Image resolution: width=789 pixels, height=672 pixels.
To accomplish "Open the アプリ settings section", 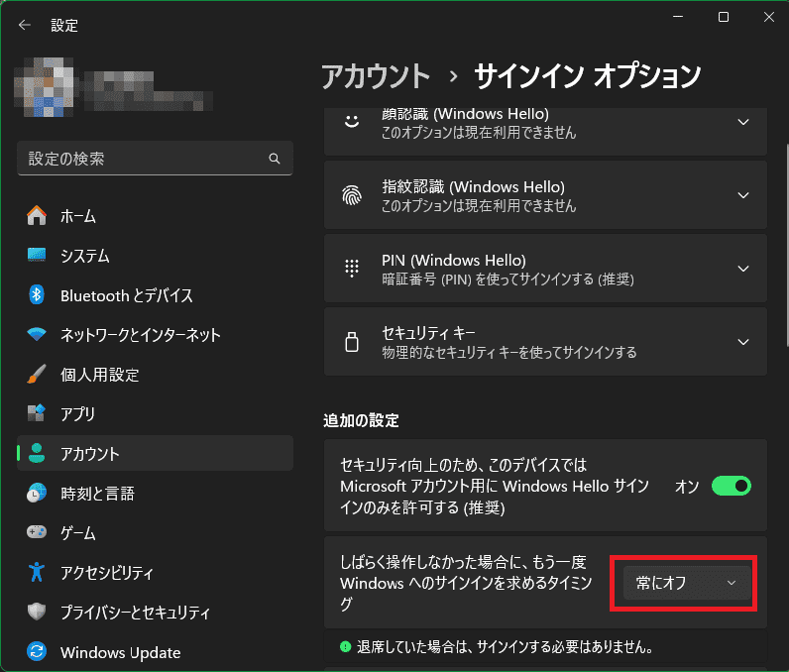I will 77,414.
